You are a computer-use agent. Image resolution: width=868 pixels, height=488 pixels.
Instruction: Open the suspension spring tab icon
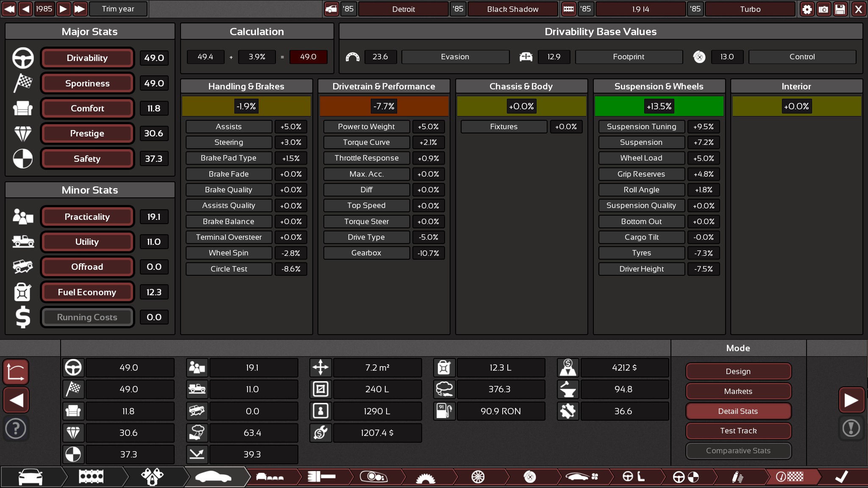pos(738,477)
